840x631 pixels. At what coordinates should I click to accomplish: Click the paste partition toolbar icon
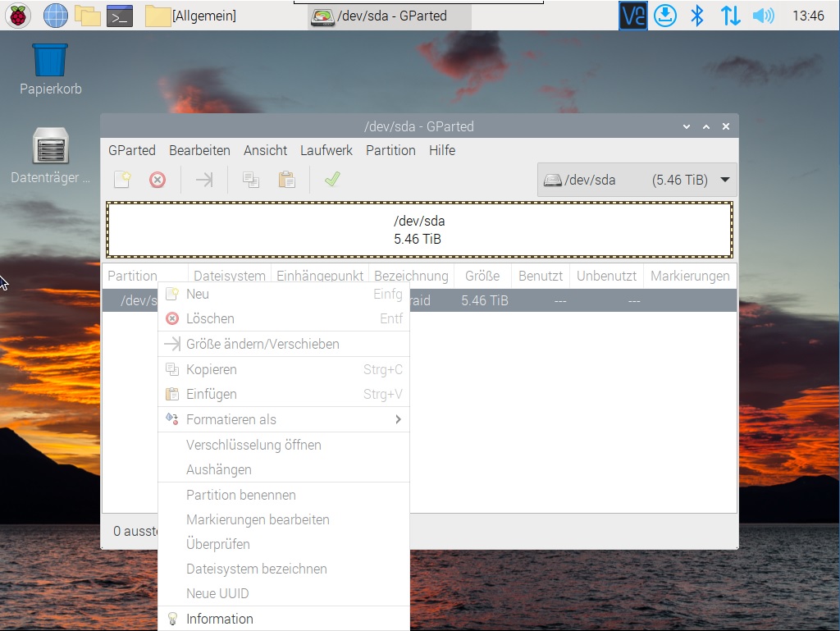[x=286, y=180]
